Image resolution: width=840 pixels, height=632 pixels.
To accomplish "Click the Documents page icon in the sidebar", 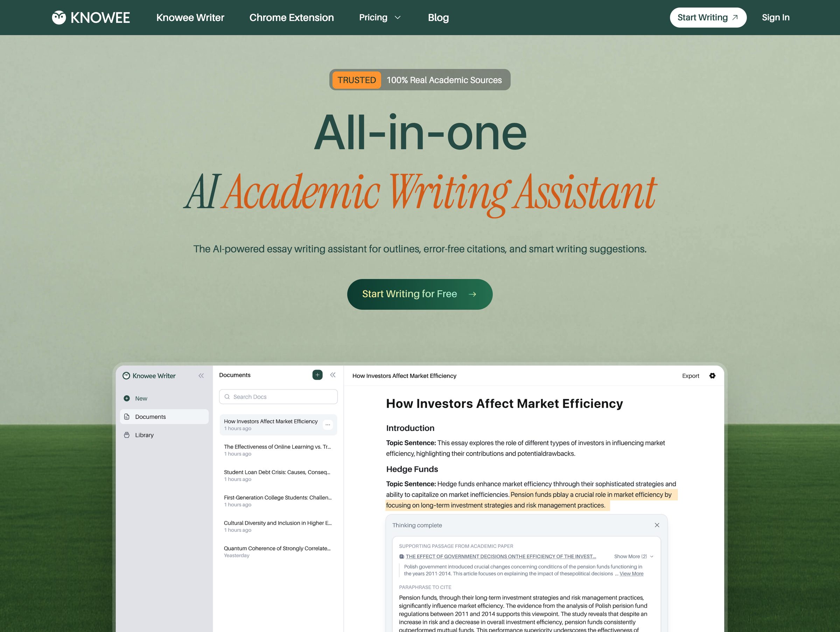I will (x=126, y=416).
